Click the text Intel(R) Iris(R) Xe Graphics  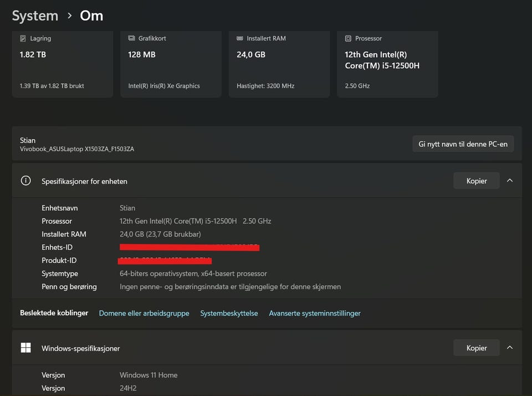[x=164, y=86]
